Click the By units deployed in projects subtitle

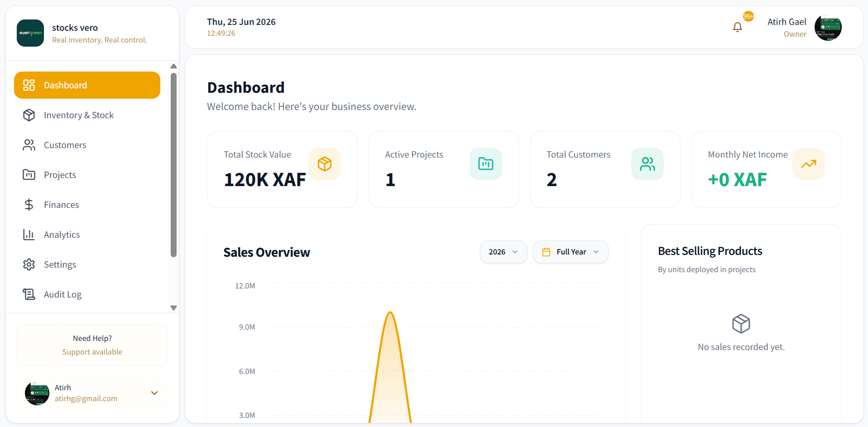tap(706, 269)
